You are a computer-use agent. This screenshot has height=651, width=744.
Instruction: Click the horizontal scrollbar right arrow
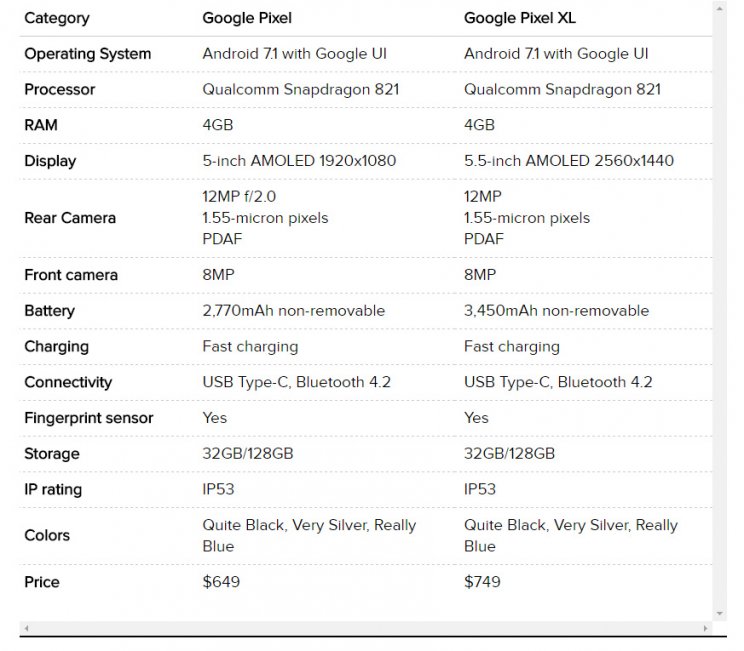pyautogui.click(x=706, y=628)
